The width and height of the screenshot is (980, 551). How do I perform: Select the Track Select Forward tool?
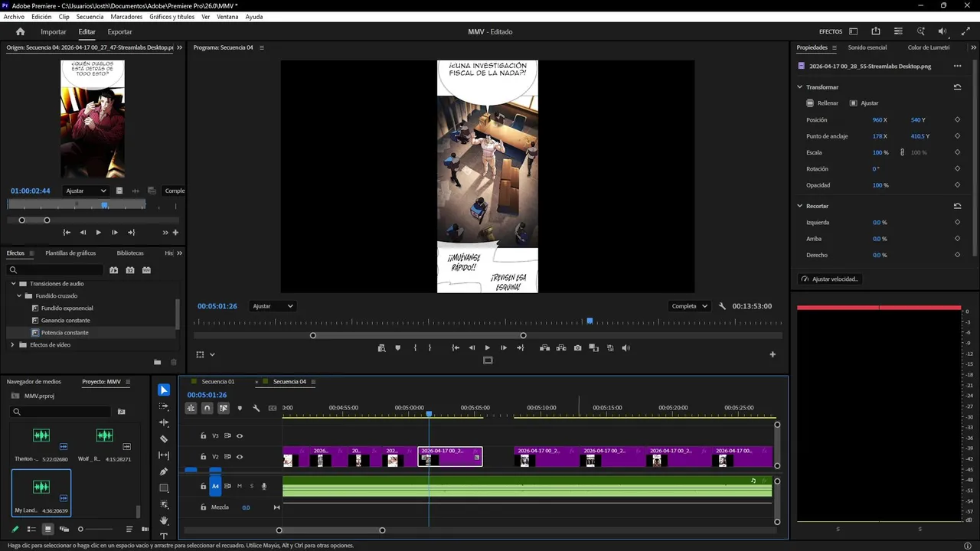coord(164,406)
